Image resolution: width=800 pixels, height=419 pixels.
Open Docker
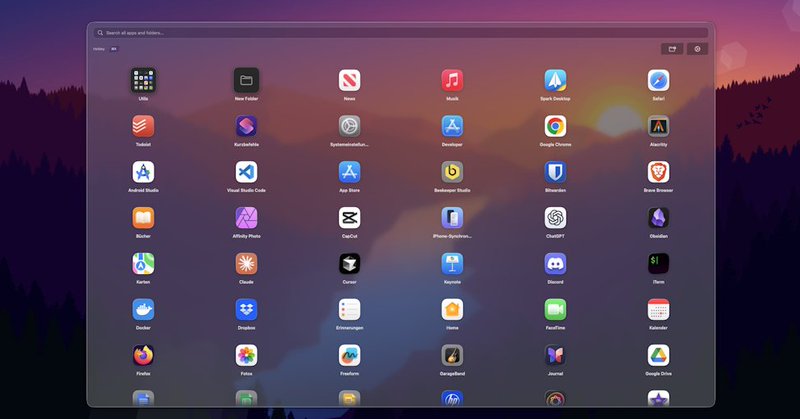pyautogui.click(x=143, y=309)
